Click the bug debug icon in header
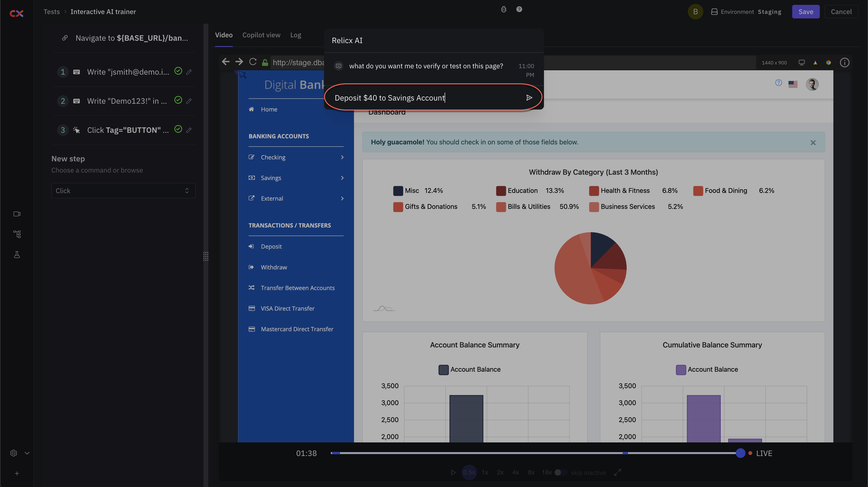 click(504, 9)
